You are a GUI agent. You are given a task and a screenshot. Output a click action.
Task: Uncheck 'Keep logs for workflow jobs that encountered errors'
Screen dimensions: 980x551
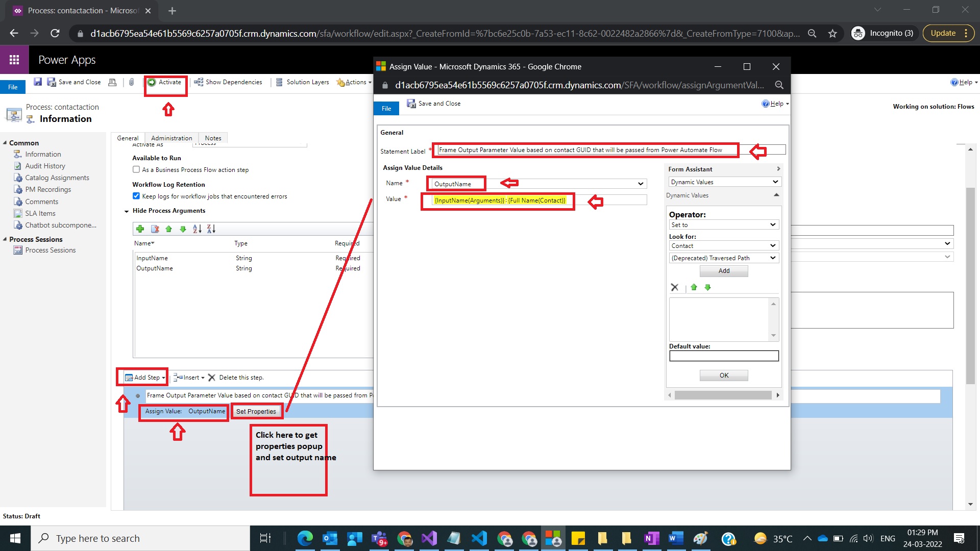click(136, 195)
